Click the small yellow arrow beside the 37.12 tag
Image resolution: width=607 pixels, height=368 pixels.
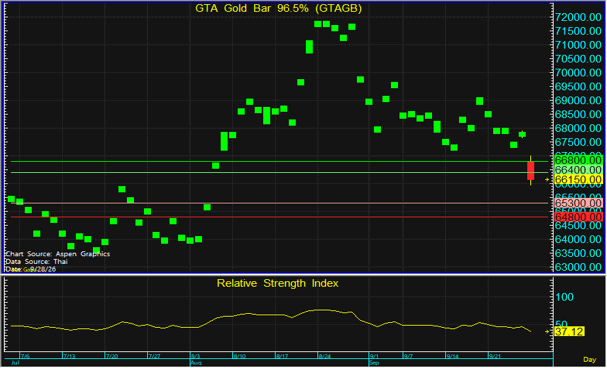[x=547, y=332]
